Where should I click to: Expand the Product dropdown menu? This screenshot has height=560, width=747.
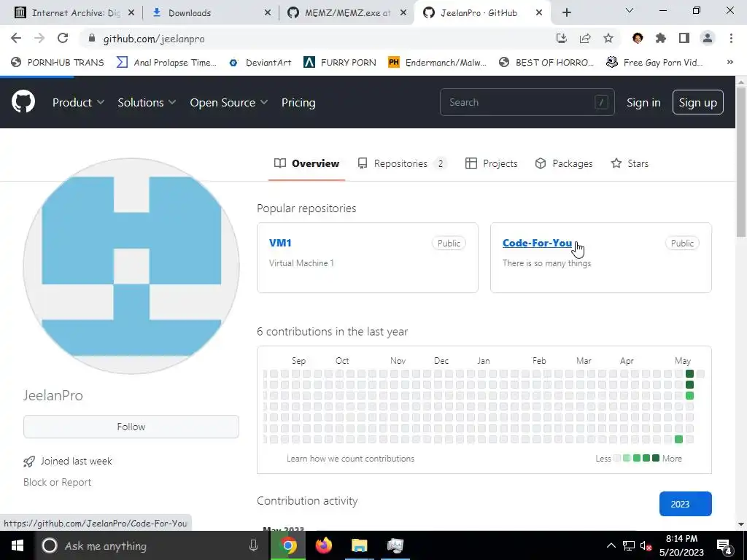click(x=78, y=102)
